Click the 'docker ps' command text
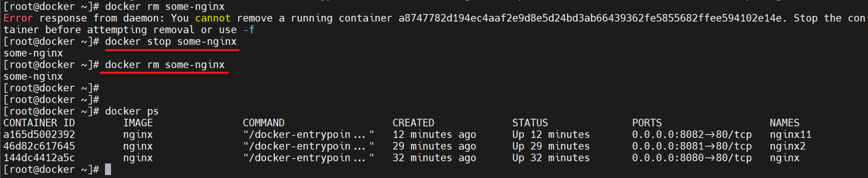The height and width of the screenshot is (178, 868). pos(132,111)
